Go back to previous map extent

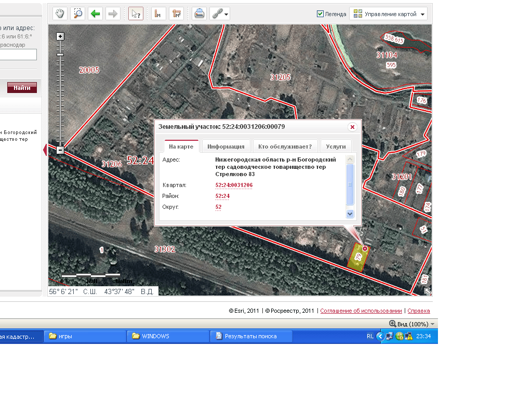[x=95, y=14]
